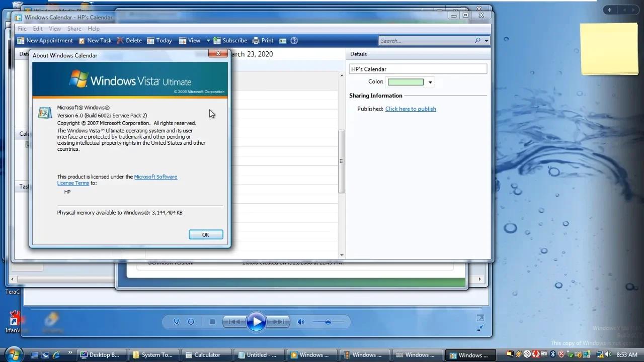Enable repeat playback in Media Player
Screen dimensions: 644x362
point(192,322)
